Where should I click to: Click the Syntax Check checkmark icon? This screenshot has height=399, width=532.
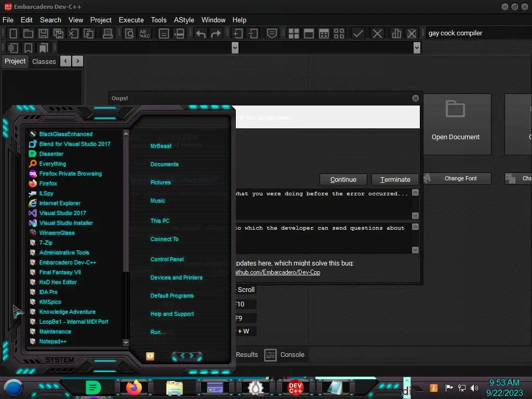pos(358,33)
